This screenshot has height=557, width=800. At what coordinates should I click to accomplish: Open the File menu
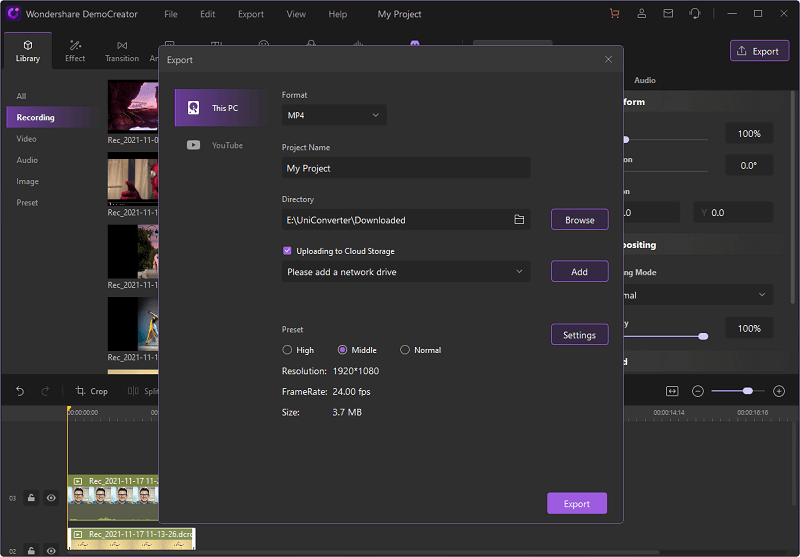coord(171,14)
